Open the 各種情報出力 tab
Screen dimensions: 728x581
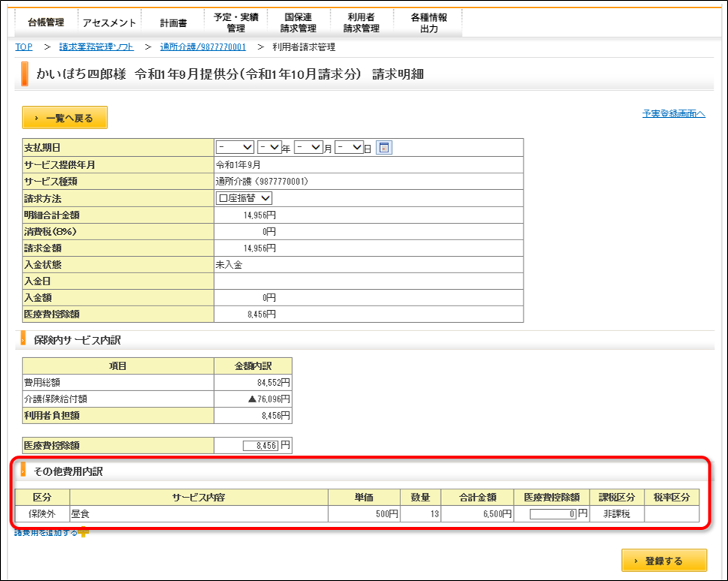click(x=428, y=23)
